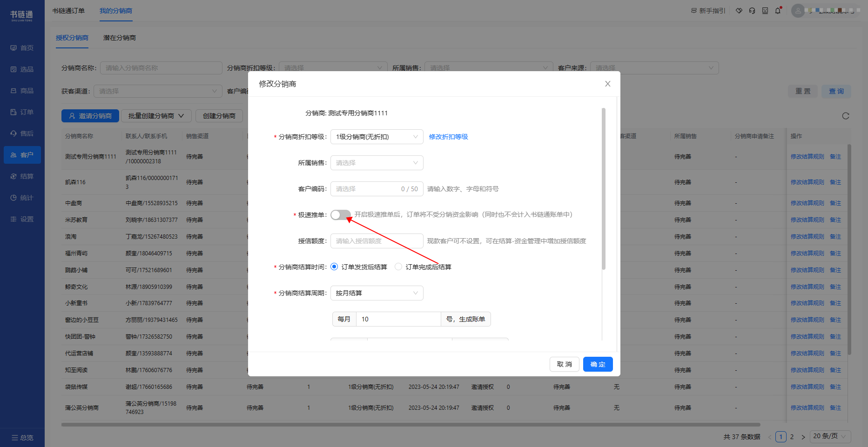Click 米苏教育 table cell
868x447 pixels.
(76, 220)
